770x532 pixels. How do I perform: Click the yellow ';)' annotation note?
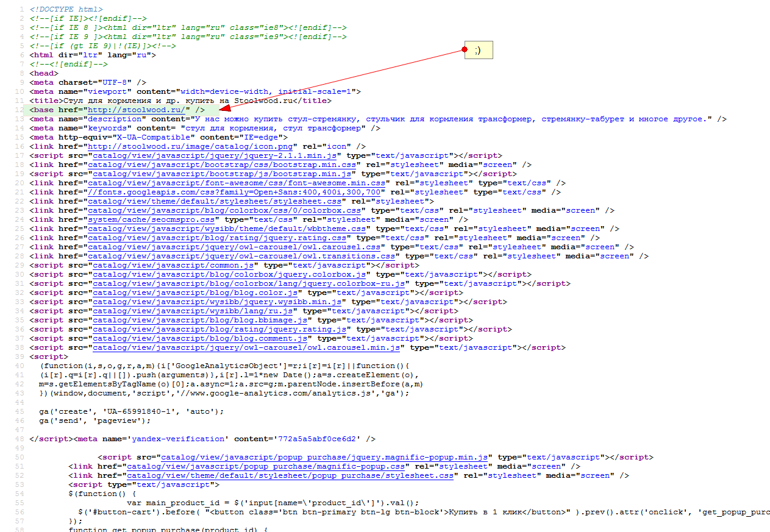478,51
